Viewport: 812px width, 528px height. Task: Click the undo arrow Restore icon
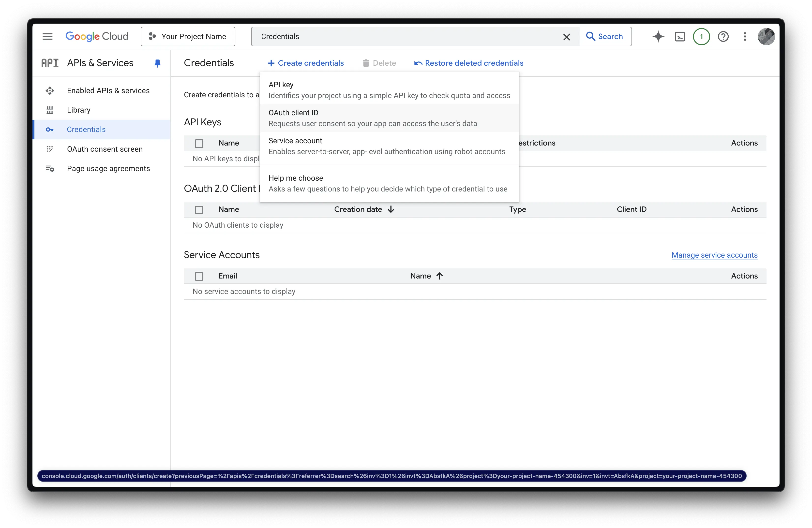coord(418,63)
